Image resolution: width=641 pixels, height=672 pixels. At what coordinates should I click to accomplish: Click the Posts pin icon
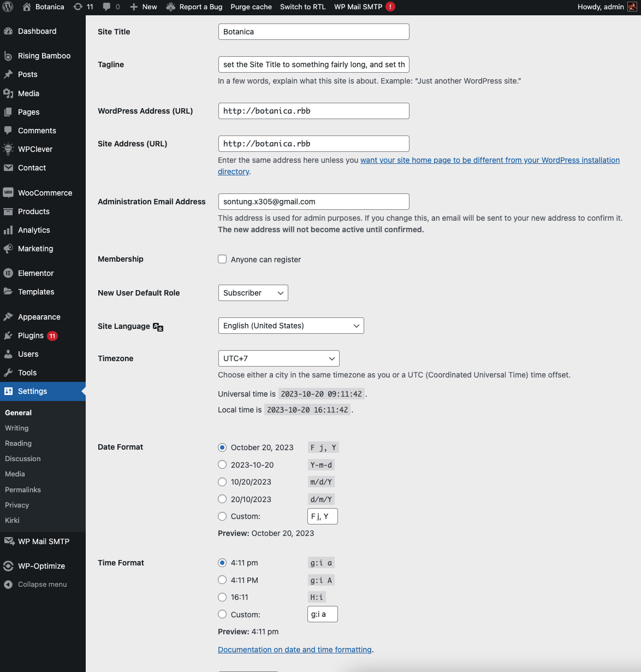(8, 74)
